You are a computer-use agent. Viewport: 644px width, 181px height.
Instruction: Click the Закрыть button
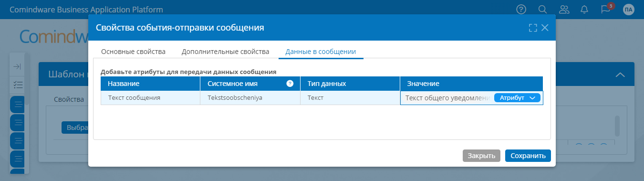(481, 156)
